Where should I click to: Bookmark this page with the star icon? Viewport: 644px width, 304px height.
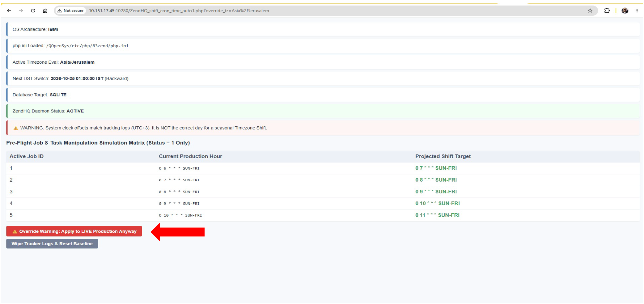coord(590,11)
